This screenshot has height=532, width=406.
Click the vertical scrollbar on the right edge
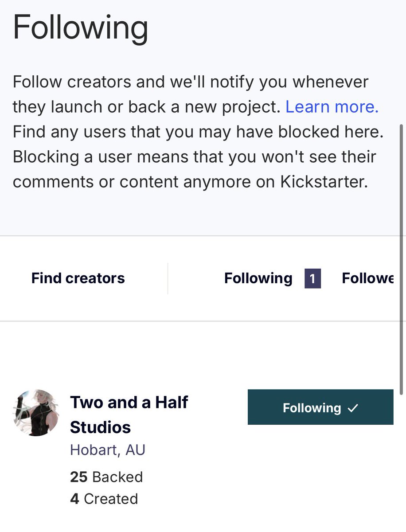(402, 262)
